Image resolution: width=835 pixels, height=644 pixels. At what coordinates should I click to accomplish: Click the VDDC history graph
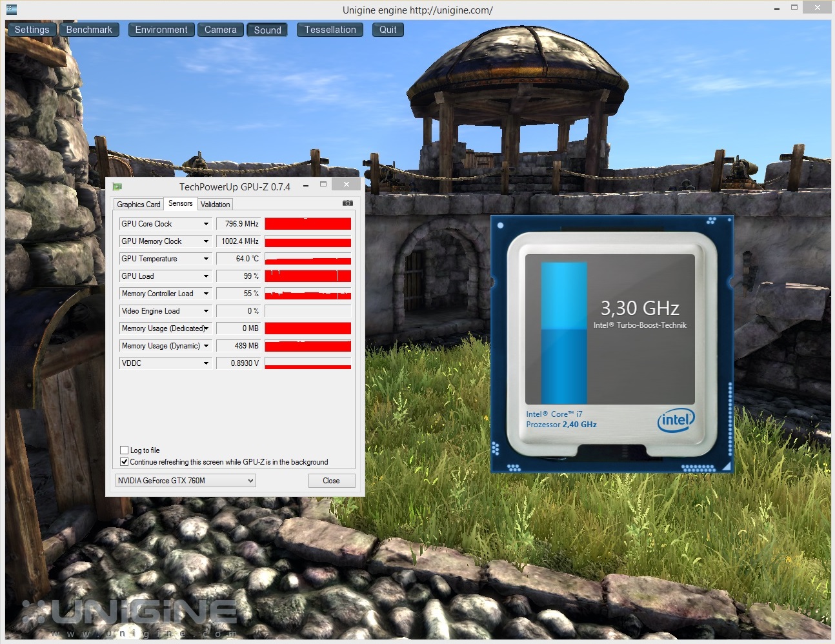[x=308, y=363]
